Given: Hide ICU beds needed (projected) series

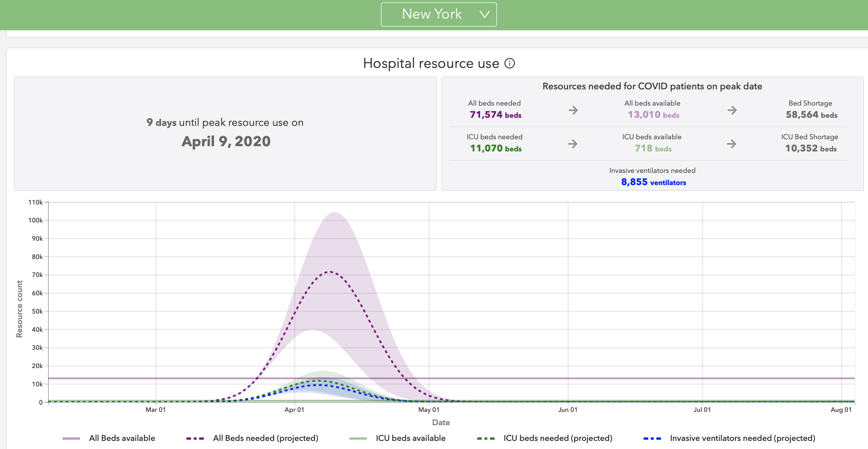Looking at the screenshot, I should coord(558,438).
